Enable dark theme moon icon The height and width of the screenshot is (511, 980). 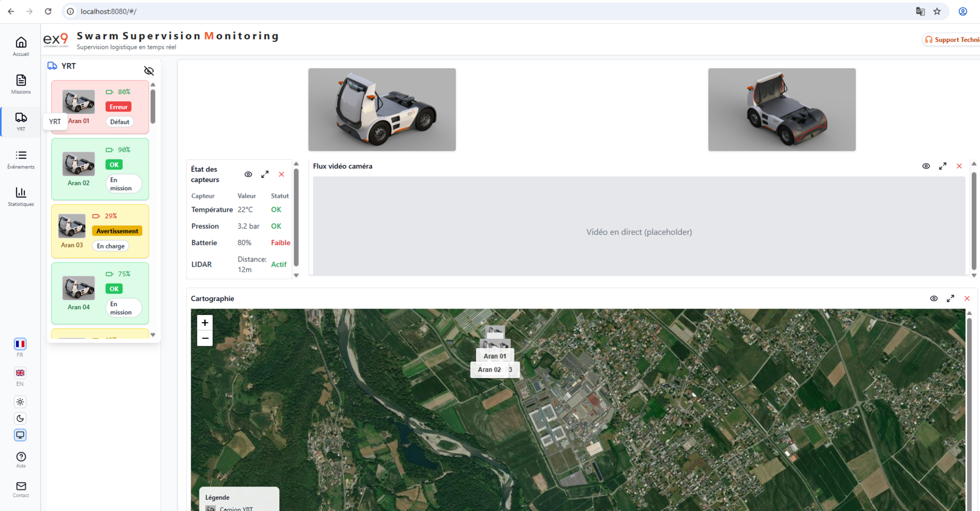[20, 418]
